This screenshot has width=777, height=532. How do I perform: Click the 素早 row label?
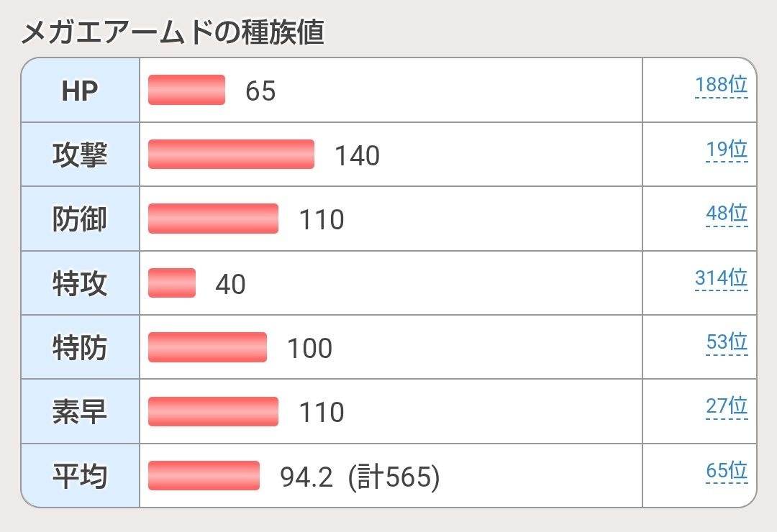(x=80, y=412)
